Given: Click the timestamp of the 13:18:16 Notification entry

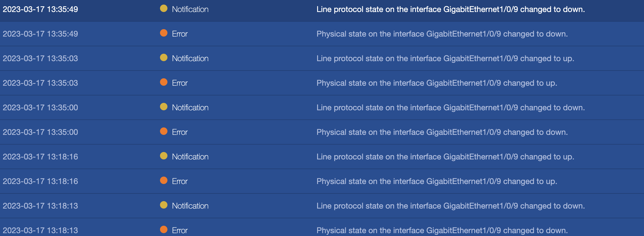Looking at the screenshot, I should point(40,157).
